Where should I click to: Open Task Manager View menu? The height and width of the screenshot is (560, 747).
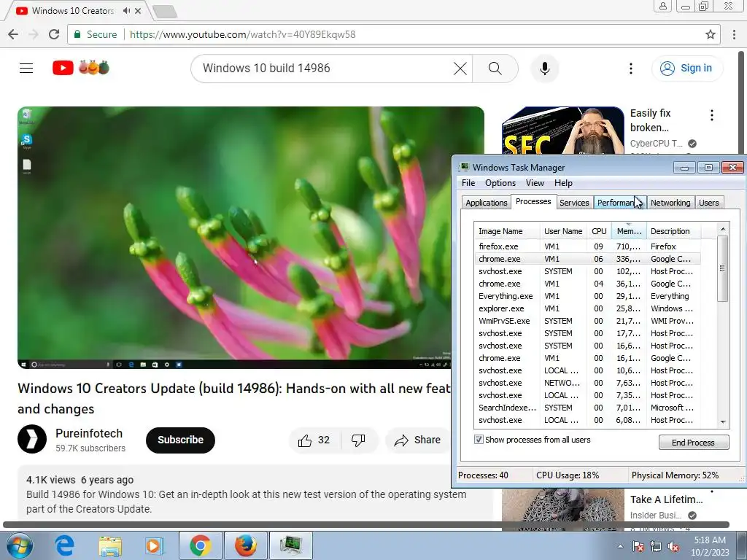tap(535, 183)
